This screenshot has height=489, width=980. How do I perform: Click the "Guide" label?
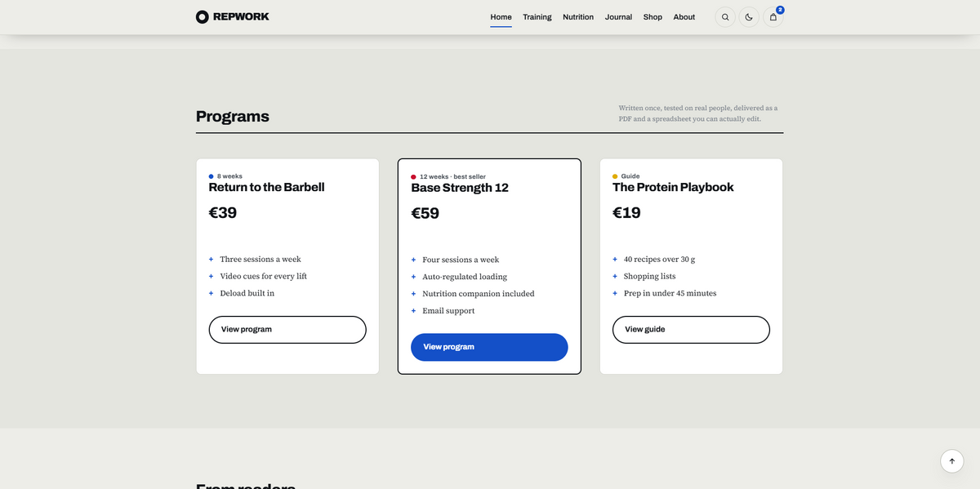tap(630, 176)
